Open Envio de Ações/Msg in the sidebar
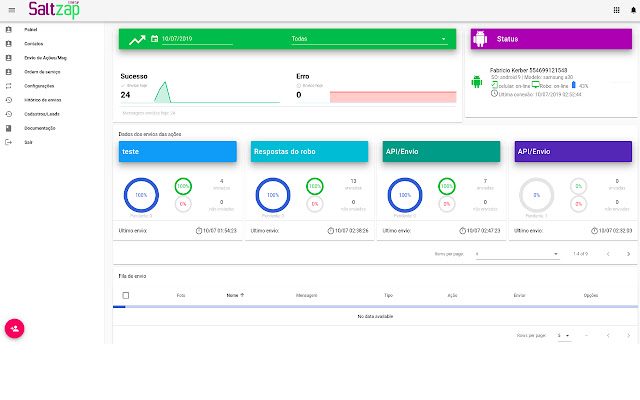This screenshot has height=400, width=640. (x=45, y=58)
